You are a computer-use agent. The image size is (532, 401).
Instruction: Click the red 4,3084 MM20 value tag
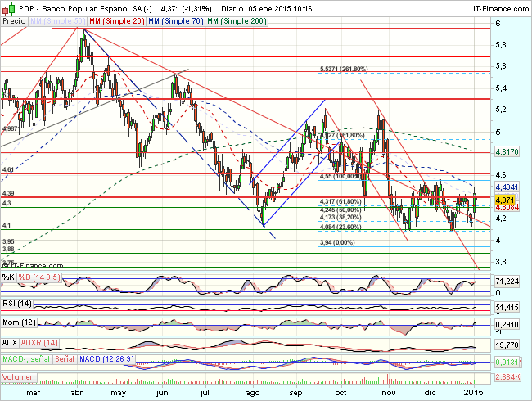[x=507, y=207]
